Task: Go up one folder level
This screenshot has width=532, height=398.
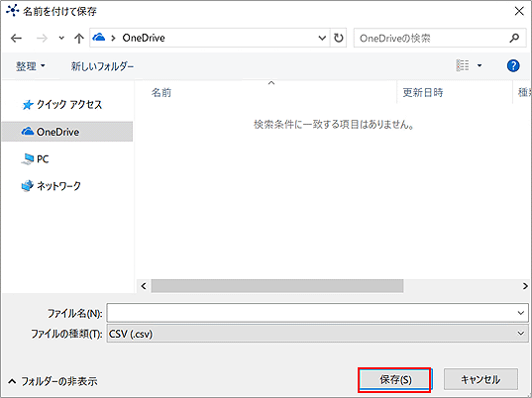Action: 78,38
